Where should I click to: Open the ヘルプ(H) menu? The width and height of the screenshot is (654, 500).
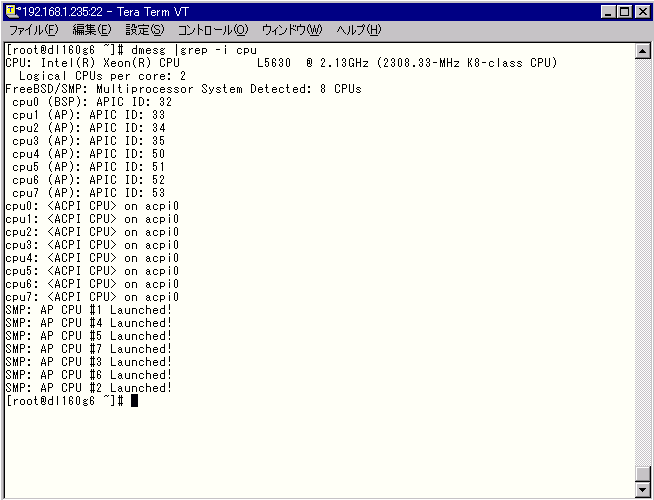pos(359,30)
